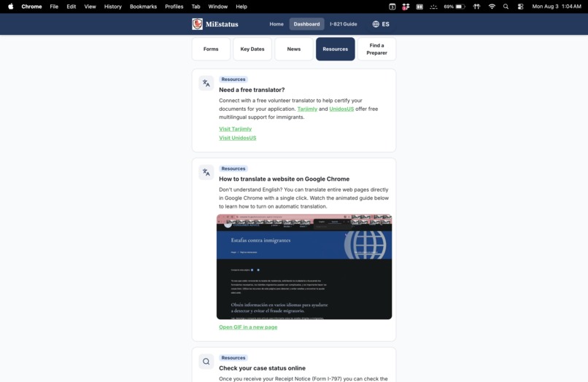Switch to the News tab

pyautogui.click(x=293, y=49)
